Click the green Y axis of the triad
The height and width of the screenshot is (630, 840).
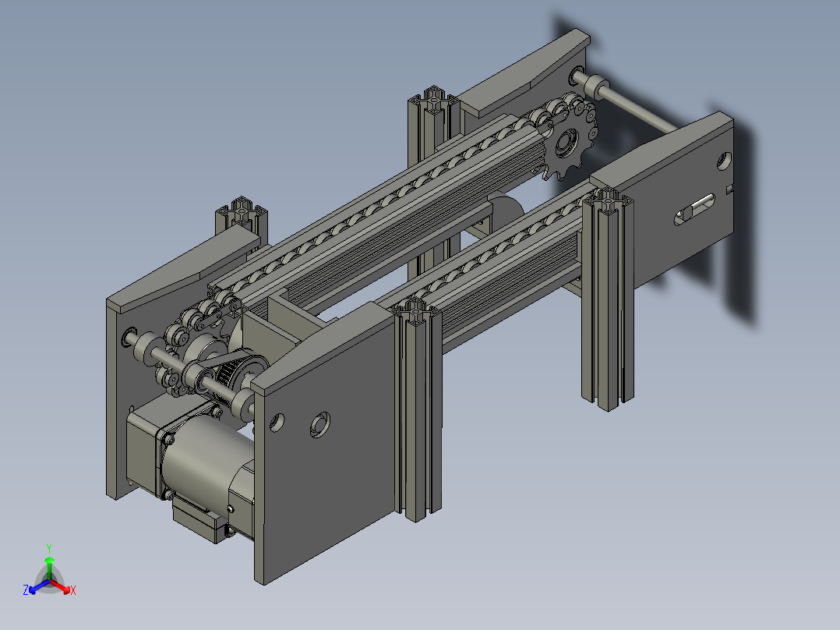pos(49,567)
